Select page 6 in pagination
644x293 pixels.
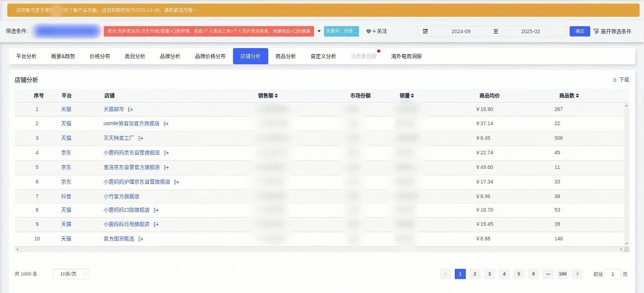click(x=533, y=274)
